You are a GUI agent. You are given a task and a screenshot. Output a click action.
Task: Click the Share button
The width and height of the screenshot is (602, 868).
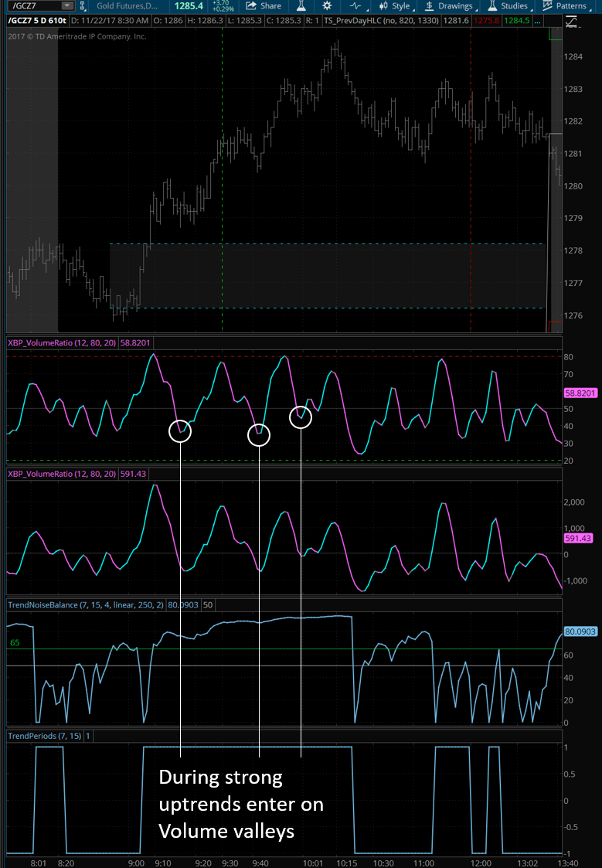click(x=264, y=6)
